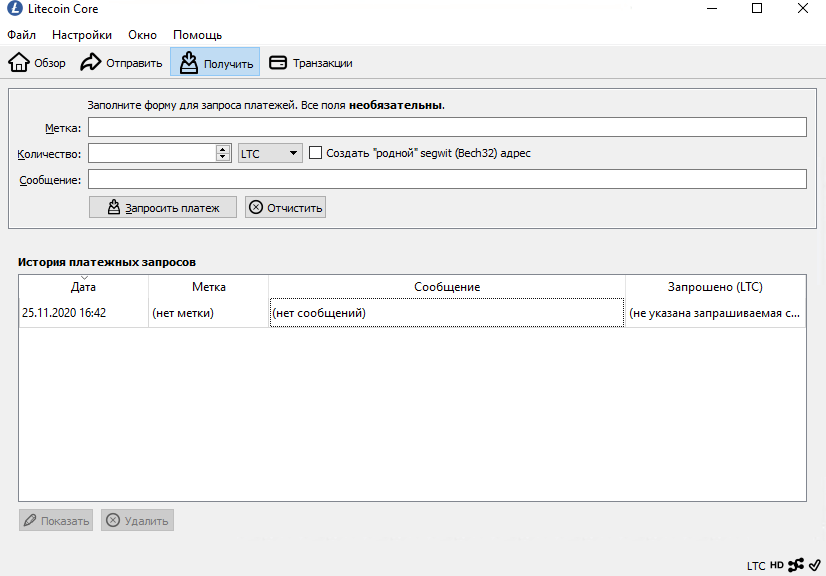Select Receive (Получить) toolbar icon
This screenshot has width=826, height=576.
(x=188, y=63)
